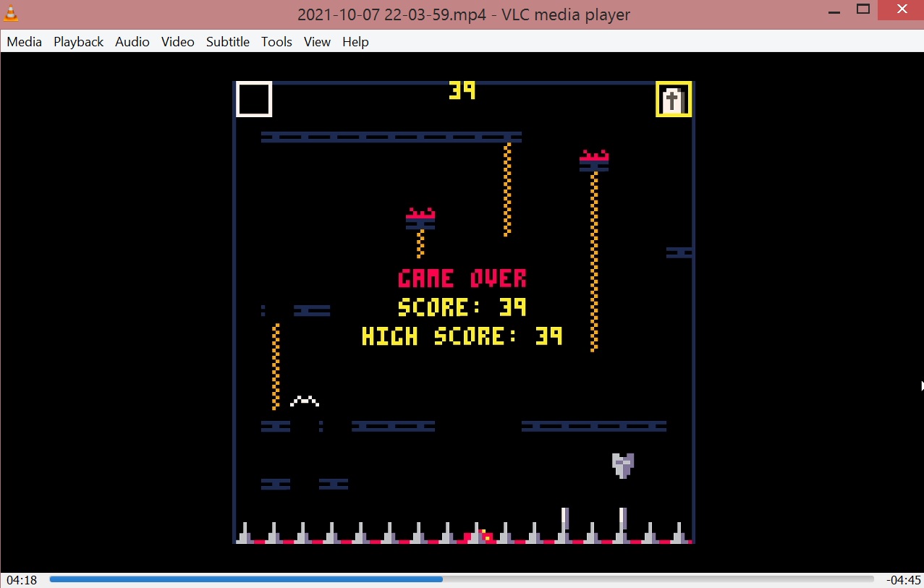The image size is (924, 588).
Task: Close the VLC media player window
Action: tap(902, 9)
